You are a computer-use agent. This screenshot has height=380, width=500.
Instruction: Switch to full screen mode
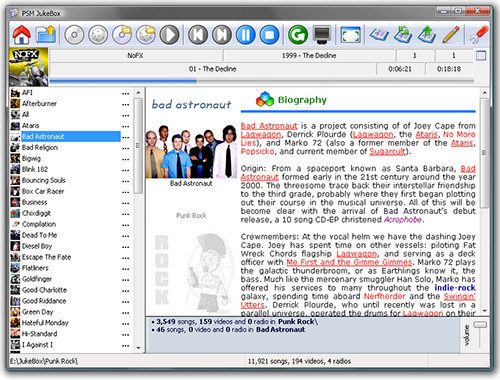click(x=350, y=35)
